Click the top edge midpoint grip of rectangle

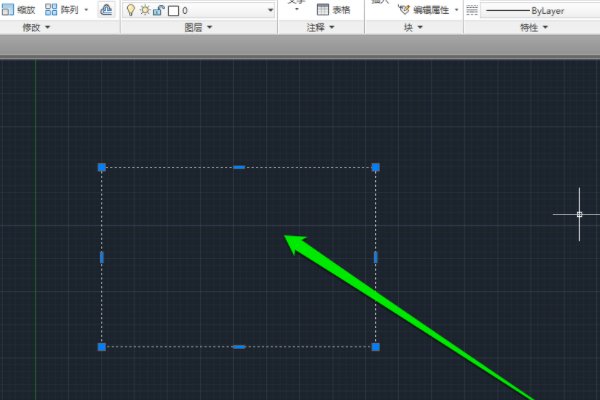click(x=239, y=167)
